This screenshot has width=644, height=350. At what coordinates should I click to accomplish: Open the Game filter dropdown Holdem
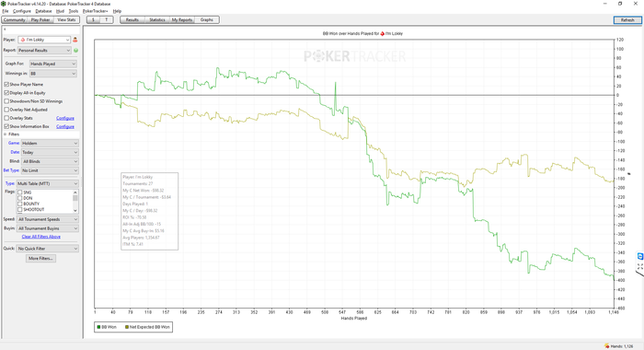point(50,143)
